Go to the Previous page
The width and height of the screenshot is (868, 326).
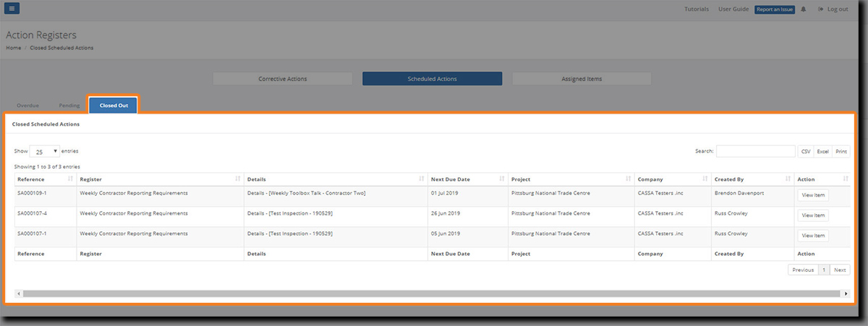803,270
